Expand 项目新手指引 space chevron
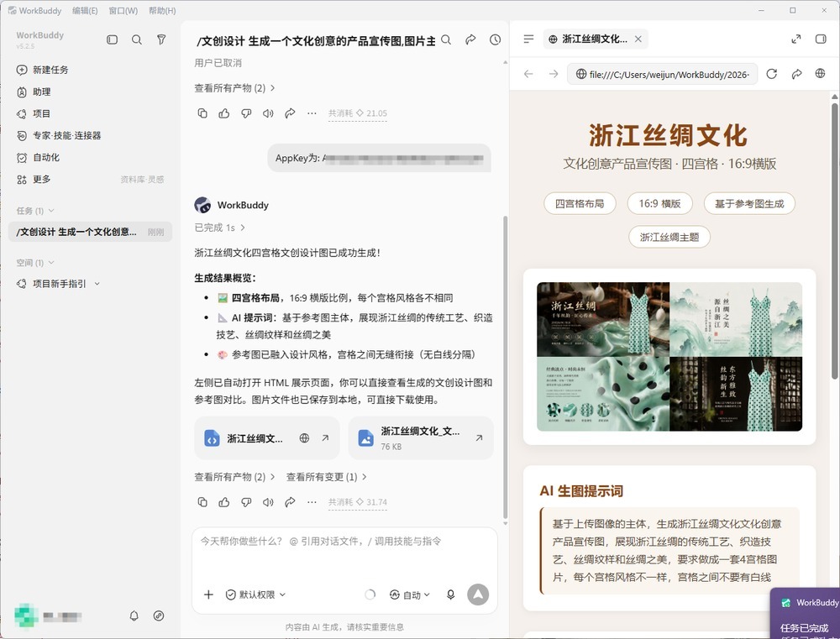Viewport: 840px width, 639px height. [x=97, y=284]
